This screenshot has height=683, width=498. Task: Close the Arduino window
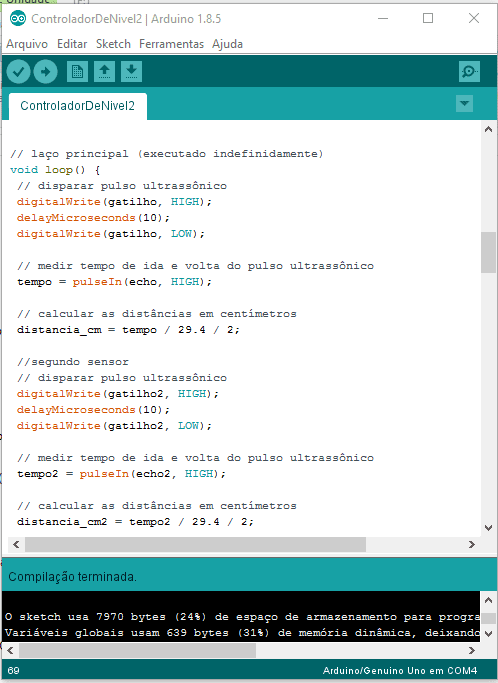[474, 18]
